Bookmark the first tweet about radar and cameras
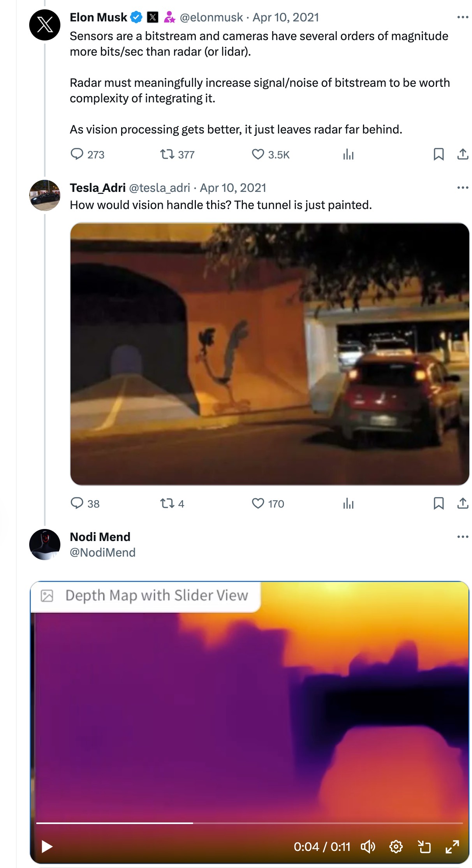 coord(439,154)
